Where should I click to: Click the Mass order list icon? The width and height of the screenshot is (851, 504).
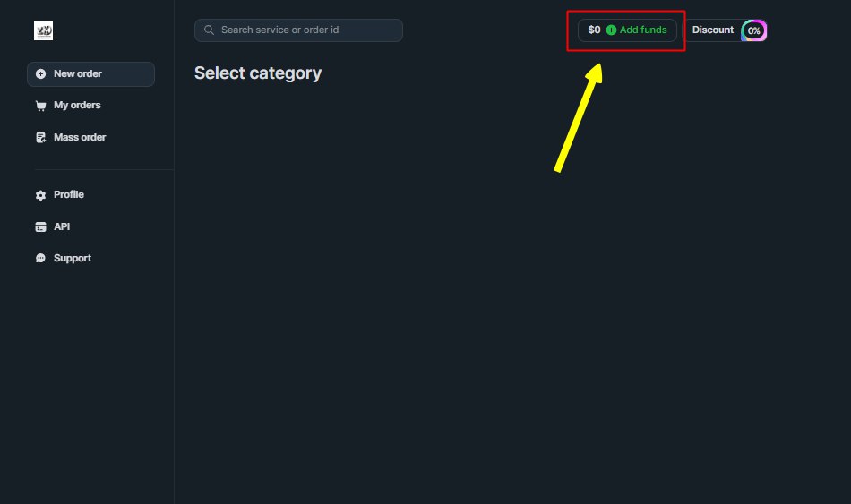(x=40, y=138)
